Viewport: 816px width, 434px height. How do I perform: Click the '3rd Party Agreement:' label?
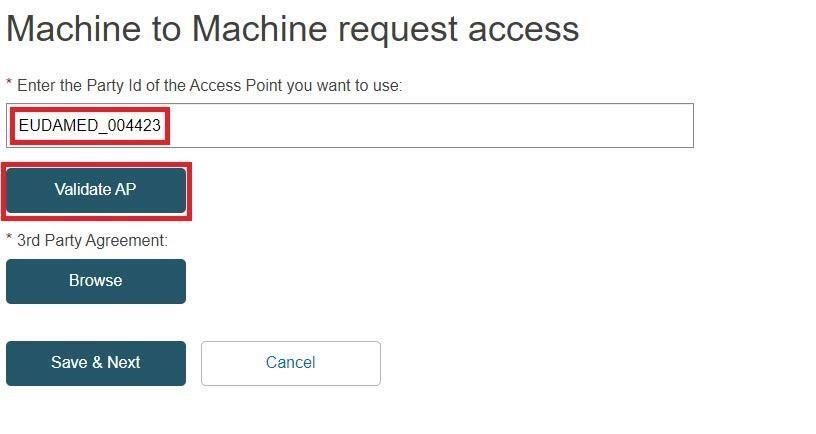coord(92,240)
